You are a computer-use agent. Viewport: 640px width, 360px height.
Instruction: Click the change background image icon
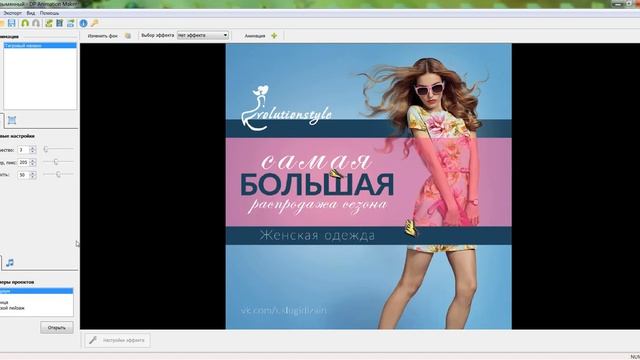point(128,36)
